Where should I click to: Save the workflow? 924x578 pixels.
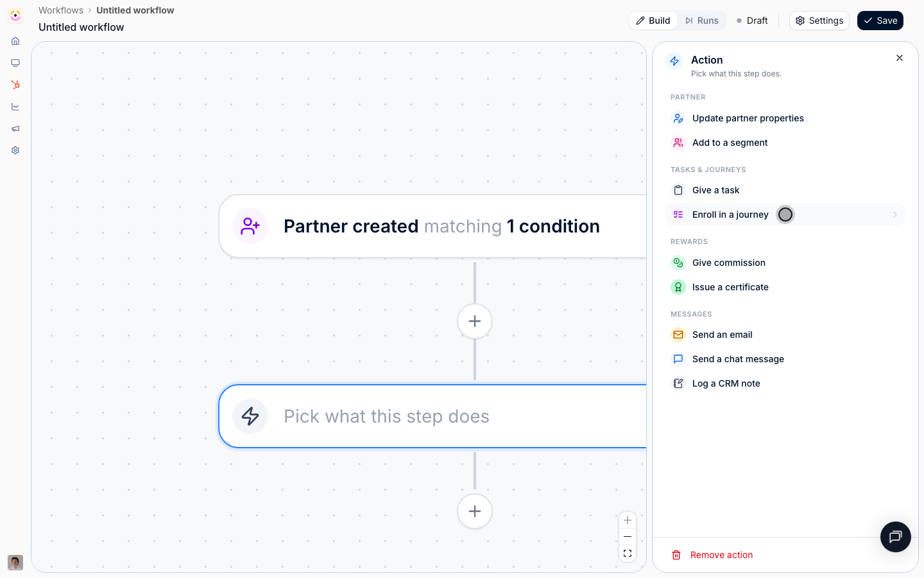coord(880,21)
